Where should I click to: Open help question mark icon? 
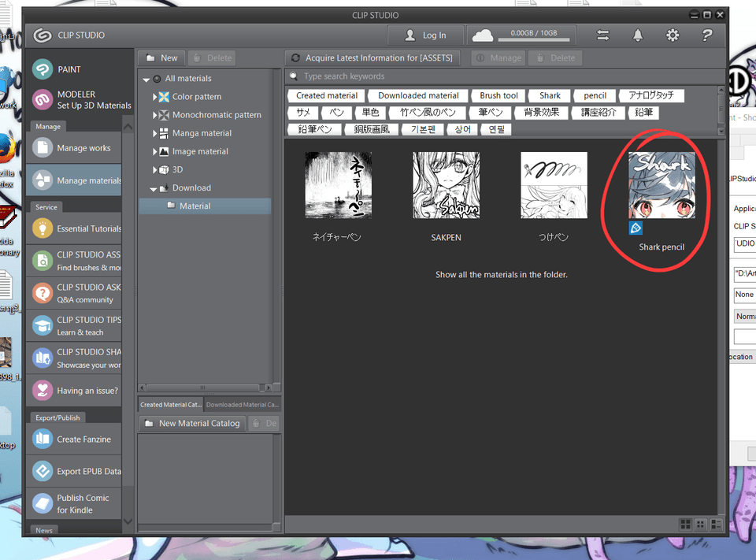point(707,35)
